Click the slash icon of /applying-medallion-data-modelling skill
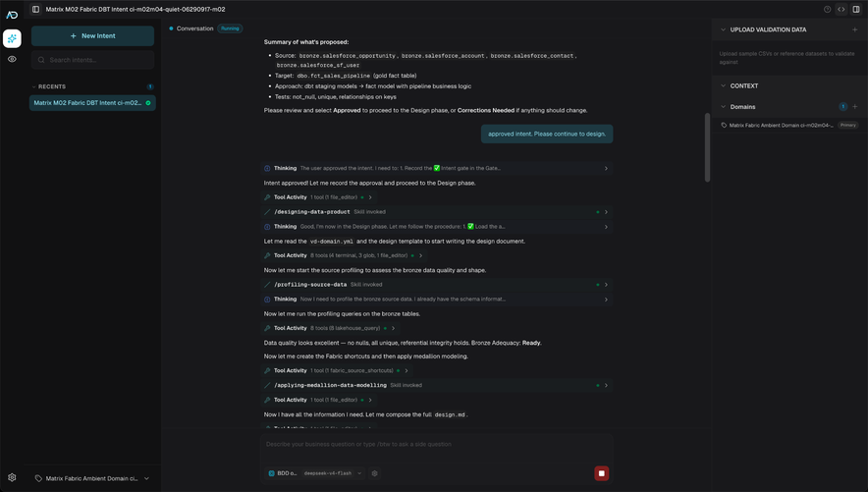The width and height of the screenshot is (868, 492). 267,385
